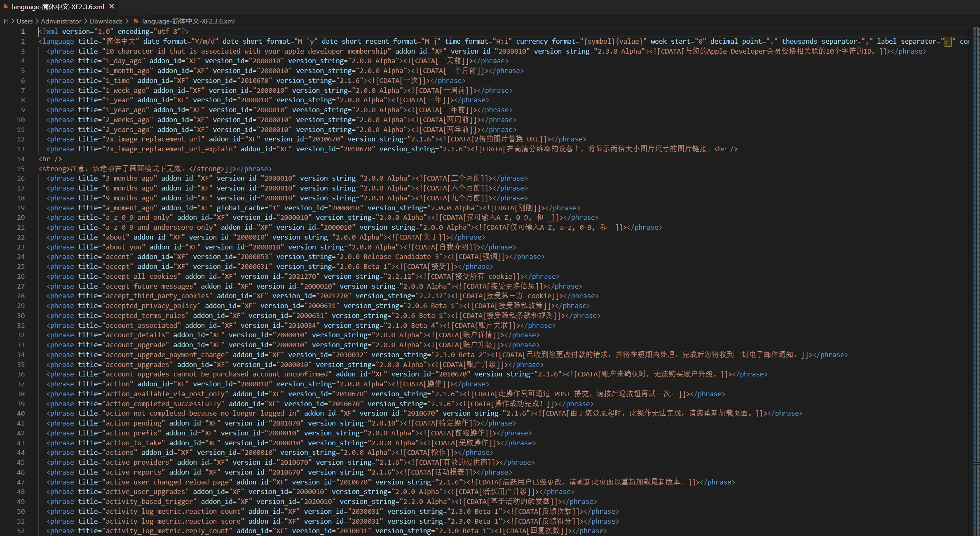Screen dimensions: 980x536
Task: Click the highlighted label_separator colon value
Action: (x=947, y=41)
